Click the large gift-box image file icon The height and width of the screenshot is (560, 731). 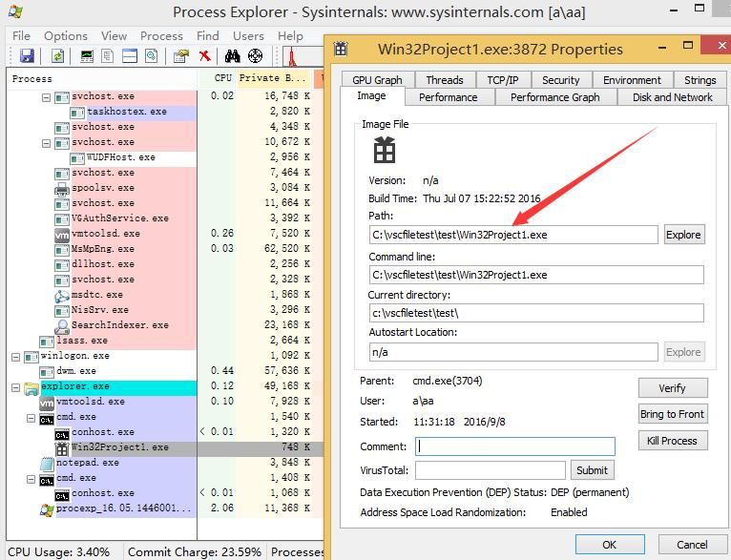click(x=385, y=150)
